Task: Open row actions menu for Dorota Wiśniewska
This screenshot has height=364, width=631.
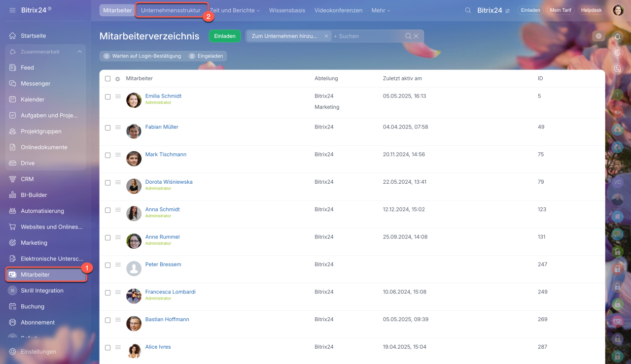Action: [118, 183]
